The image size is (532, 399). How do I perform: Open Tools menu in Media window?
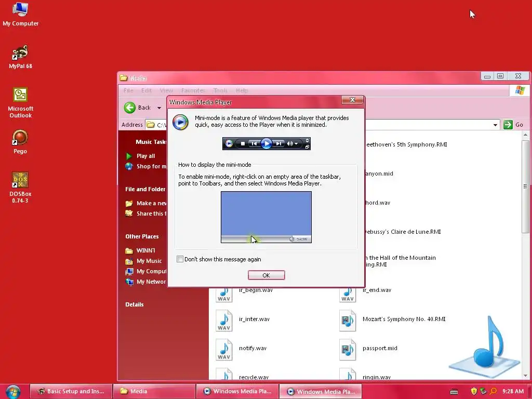pyautogui.click(x=220, y=90)
